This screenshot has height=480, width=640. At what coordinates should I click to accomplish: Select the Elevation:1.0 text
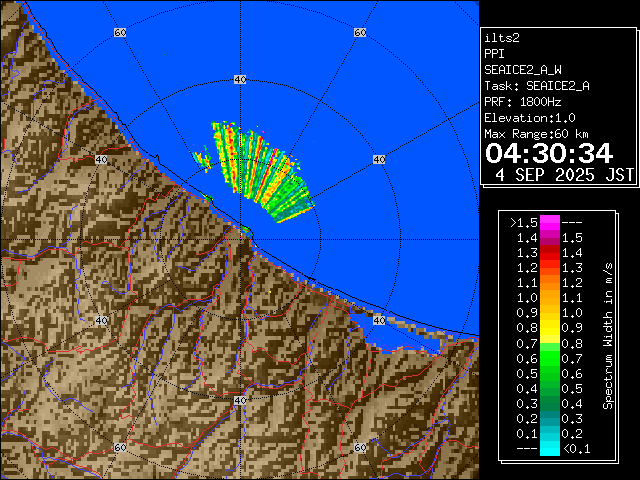(x=527, y=118)
